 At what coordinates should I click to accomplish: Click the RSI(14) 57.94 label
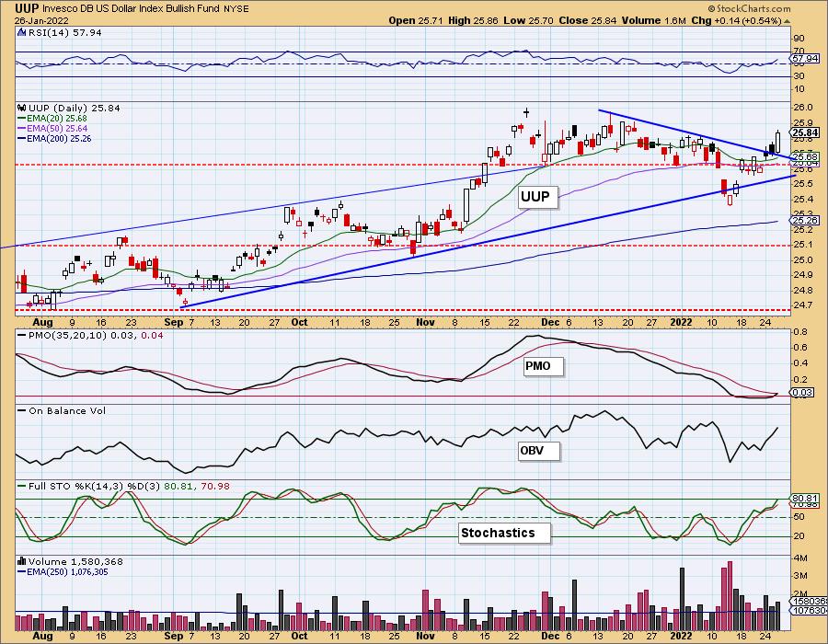point(64,32)
